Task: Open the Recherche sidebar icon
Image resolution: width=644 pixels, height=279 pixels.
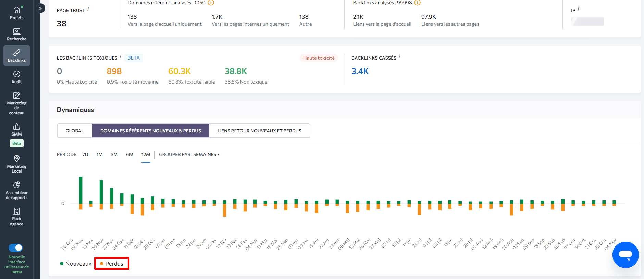Action: pyautogui.click(x=16, y=31)
